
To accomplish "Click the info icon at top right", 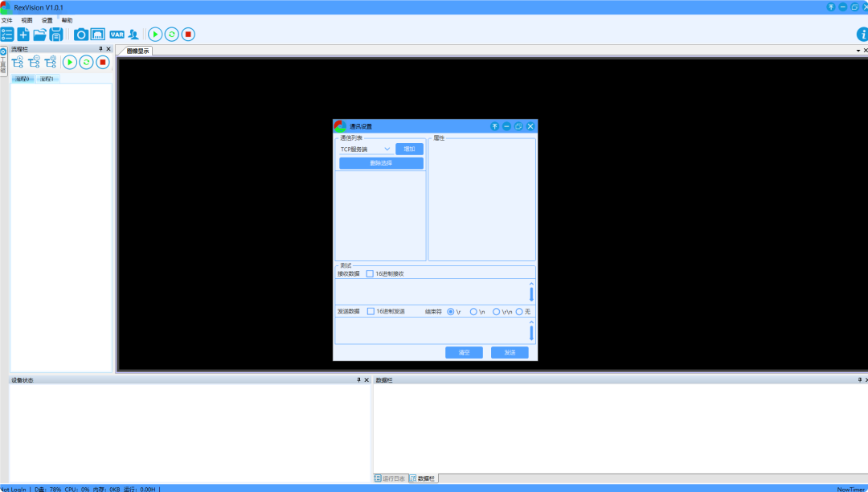I will click(862, 35).
